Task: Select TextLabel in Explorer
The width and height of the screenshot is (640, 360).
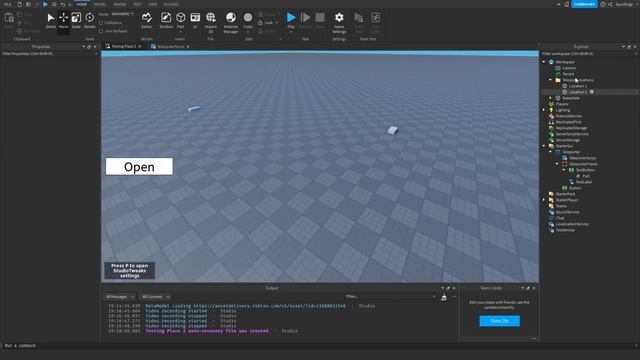Action: (584, 182)
